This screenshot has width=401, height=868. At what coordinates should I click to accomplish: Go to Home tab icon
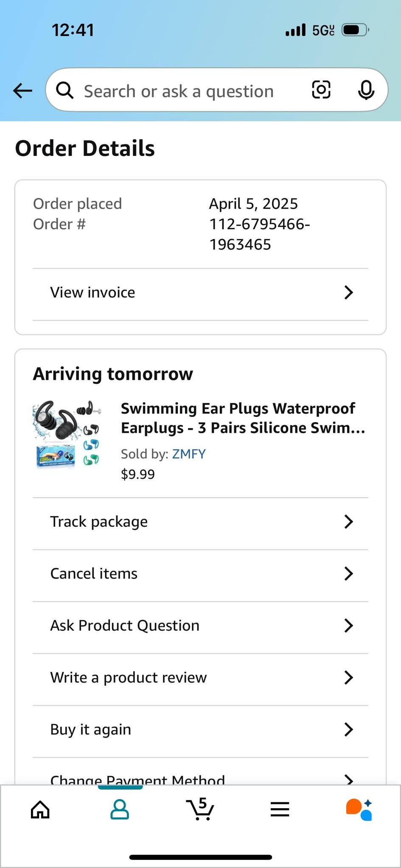[x=40, y=810]
